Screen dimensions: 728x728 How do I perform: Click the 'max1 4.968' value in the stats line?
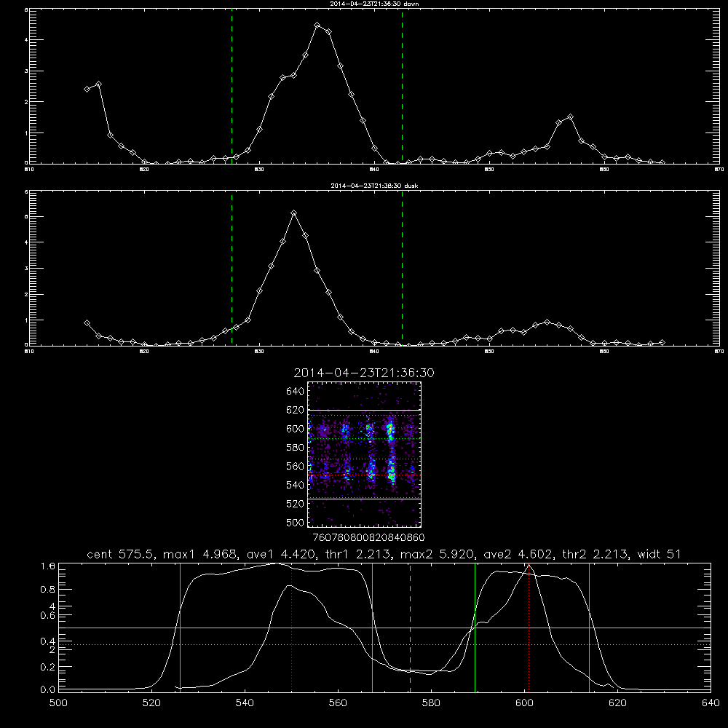202,554
